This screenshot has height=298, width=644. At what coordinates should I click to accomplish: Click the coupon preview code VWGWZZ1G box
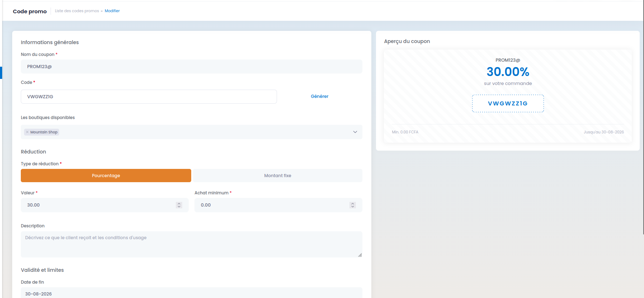[x=508, y=104]
